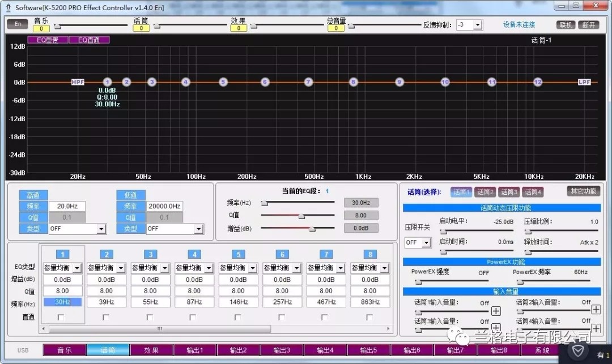Click the HPF marker on the EQ curve
612x364 pixels.
tap(78, 82)
